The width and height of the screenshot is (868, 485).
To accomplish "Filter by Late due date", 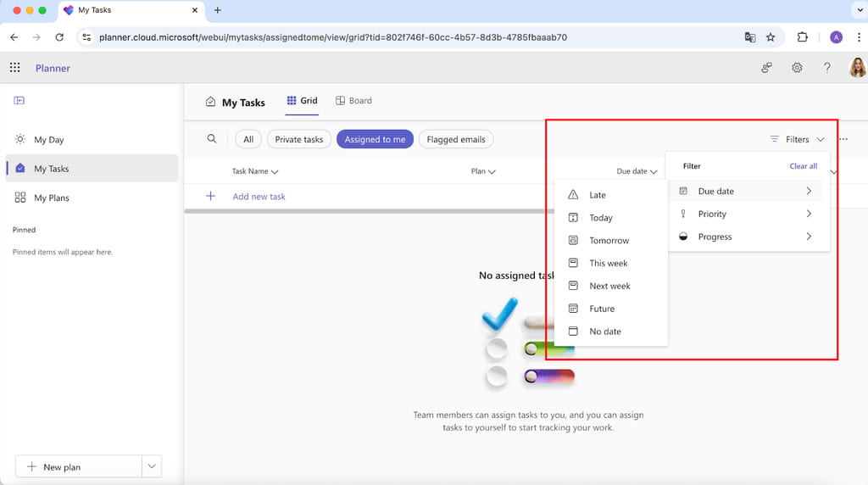I will (610, 195).
